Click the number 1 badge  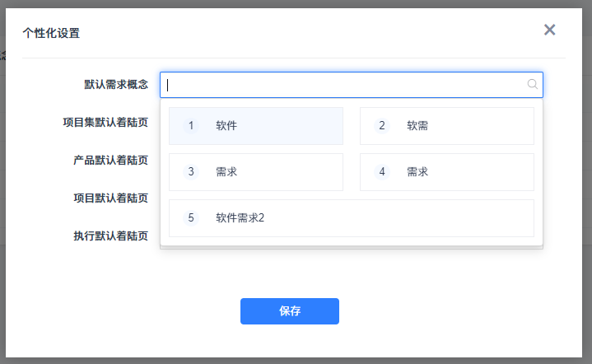pos(191,126)
